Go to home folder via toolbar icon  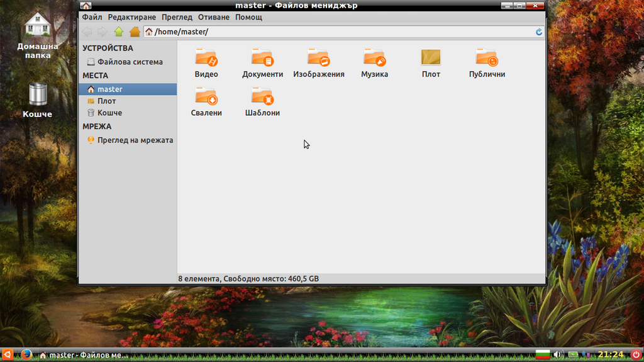click(x=135, y=31)
